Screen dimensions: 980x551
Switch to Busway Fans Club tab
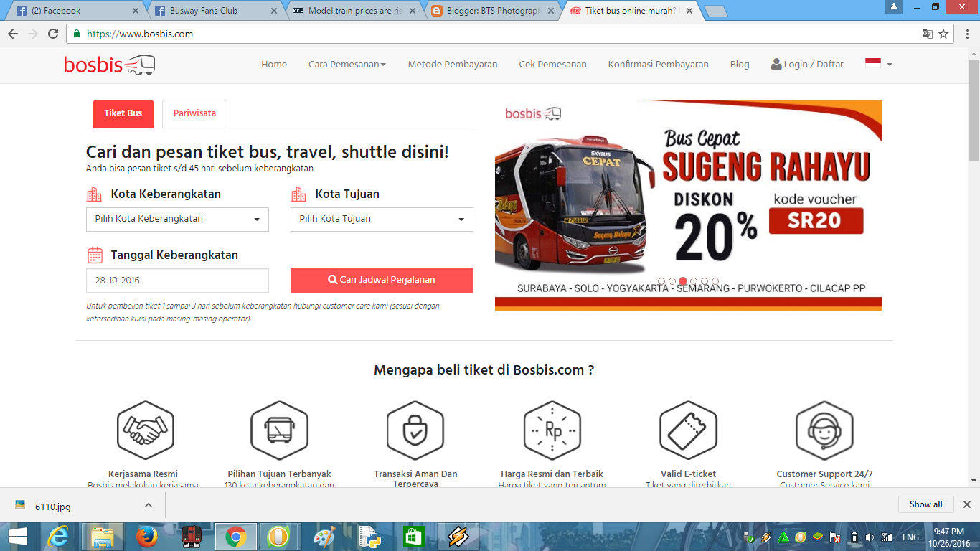tap(214, 11)
